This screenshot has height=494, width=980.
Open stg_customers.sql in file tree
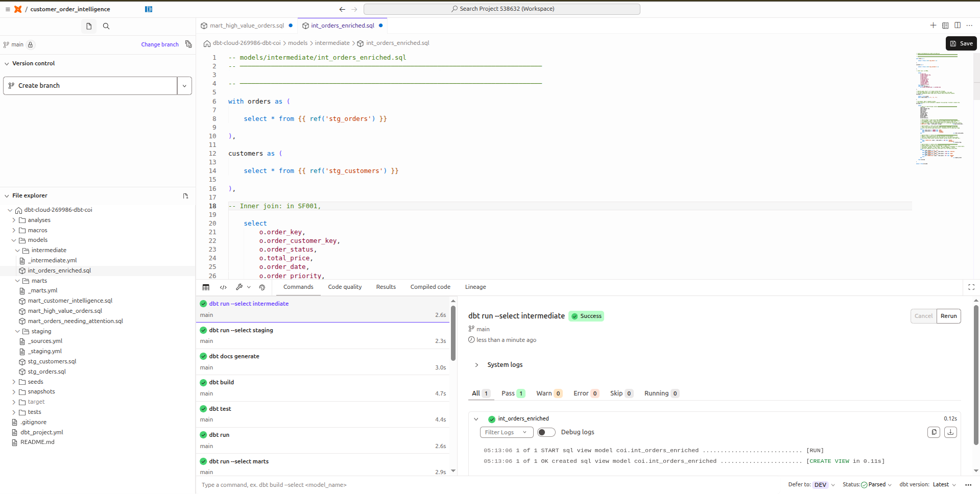coord(52,362)
